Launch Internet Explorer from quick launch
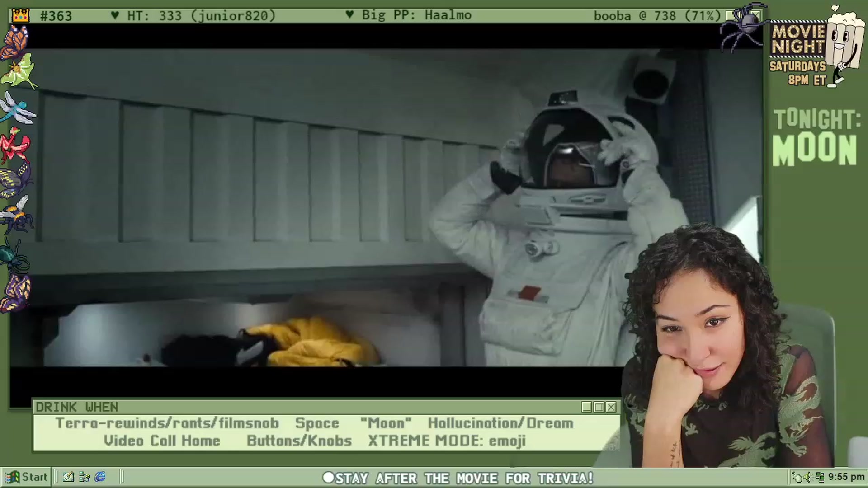 click(x=100, y=477)
